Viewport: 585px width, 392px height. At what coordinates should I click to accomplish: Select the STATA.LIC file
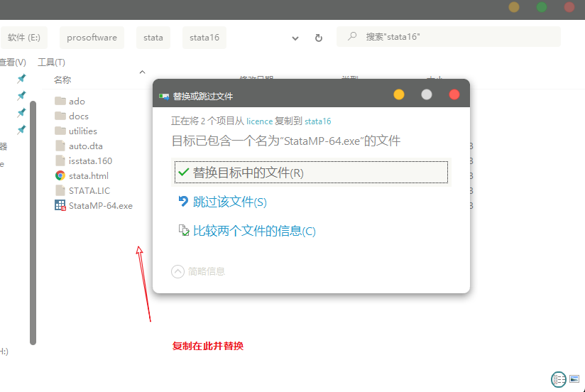pyautogui.click(x=89, y=191)
